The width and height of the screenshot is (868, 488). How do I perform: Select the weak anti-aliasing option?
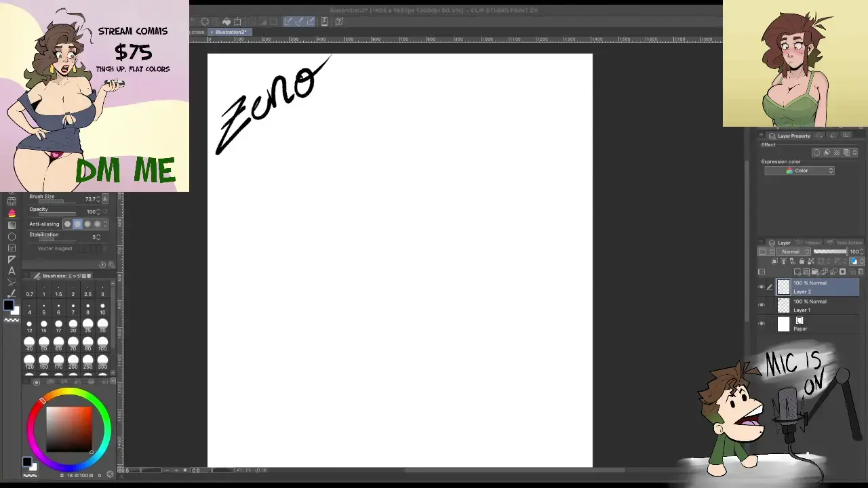pyautogui.click(x=77, y=224)
